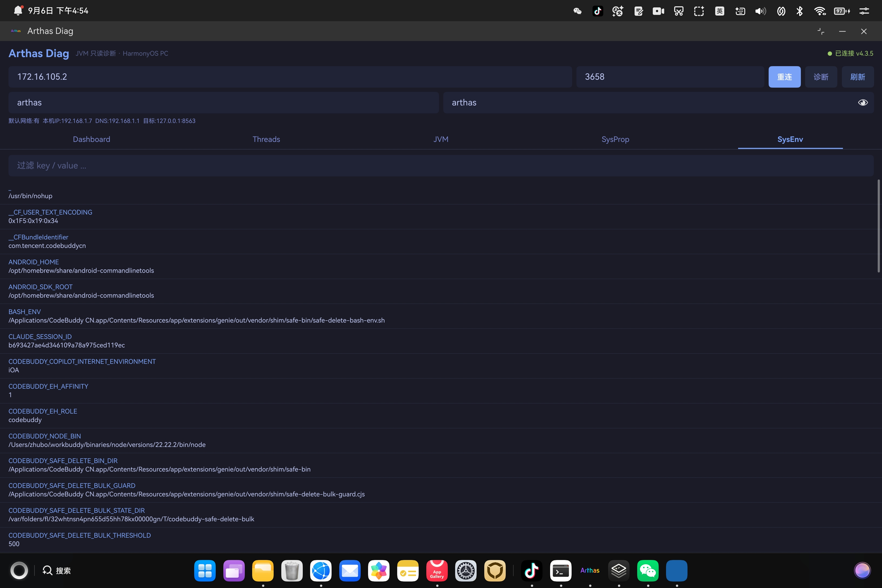Click the 诊断 diagnose button

821,77
